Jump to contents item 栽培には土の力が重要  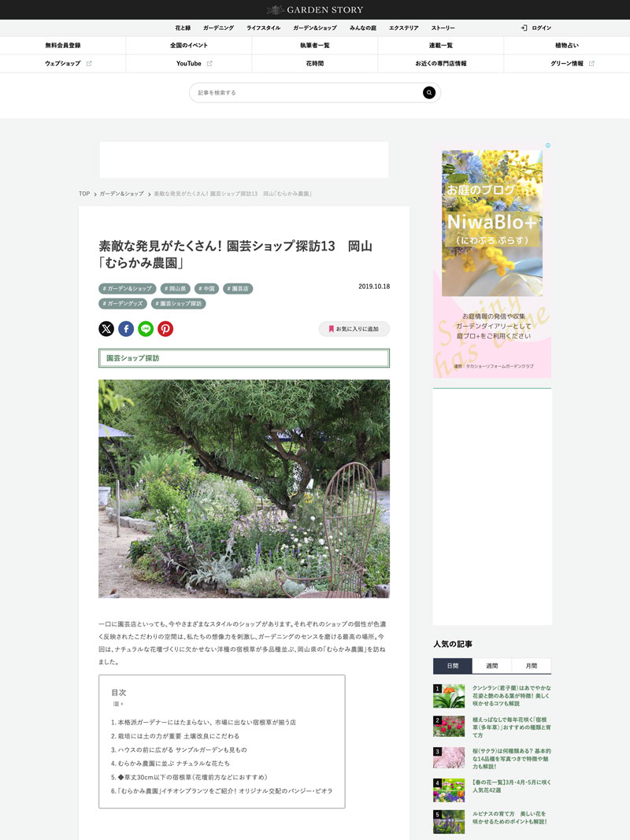pos(175,736)
